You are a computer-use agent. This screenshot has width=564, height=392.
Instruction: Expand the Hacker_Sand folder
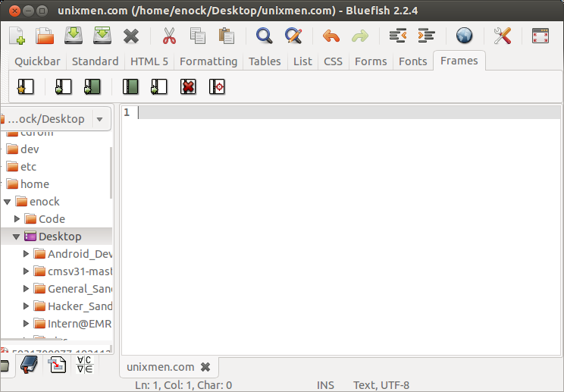click(26, 306)
